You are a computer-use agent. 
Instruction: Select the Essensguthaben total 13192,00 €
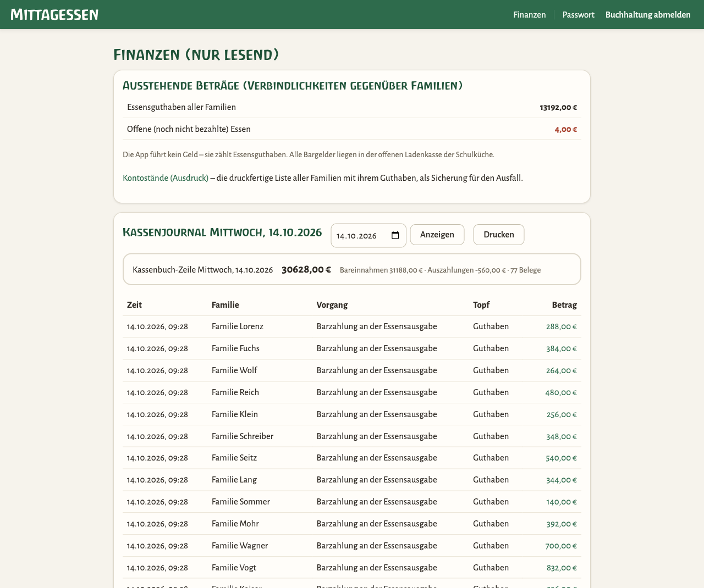click(558, 108)
